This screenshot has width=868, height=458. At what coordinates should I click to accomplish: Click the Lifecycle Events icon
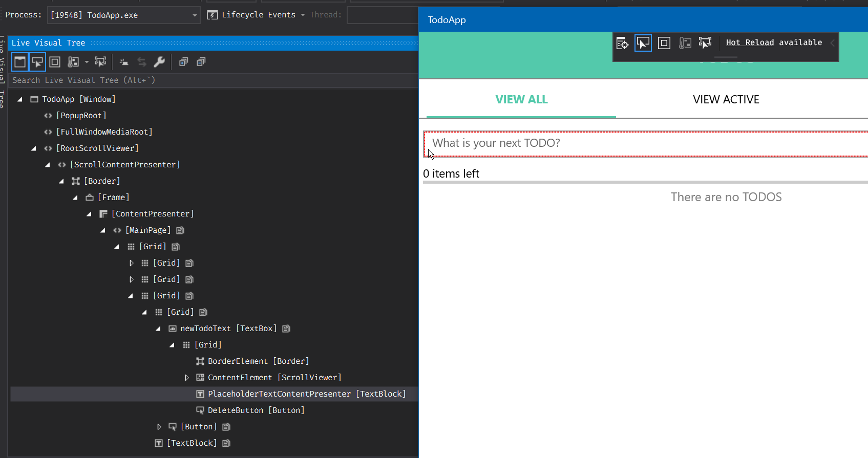click(212, 15)
